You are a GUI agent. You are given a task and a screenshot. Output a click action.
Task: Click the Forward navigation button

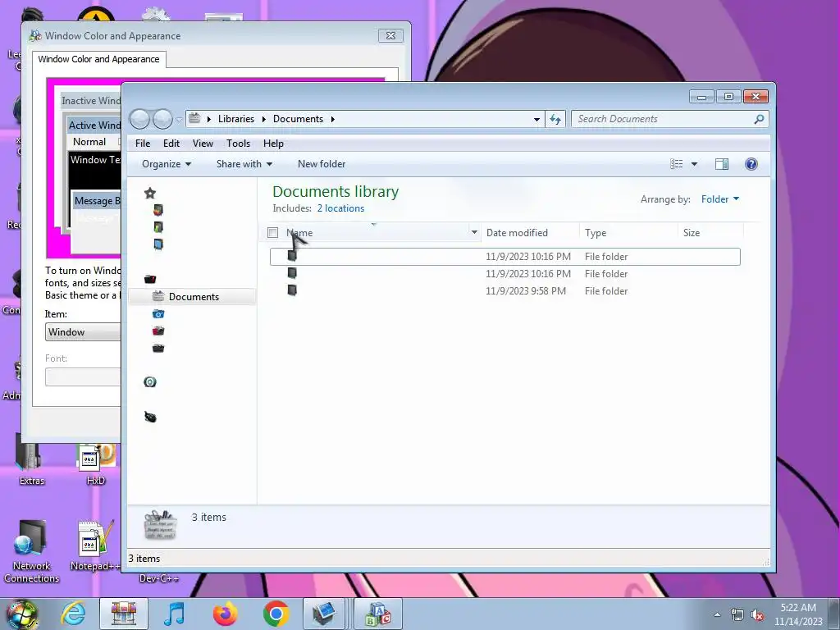pyautogui.click(x=162, y=119)
